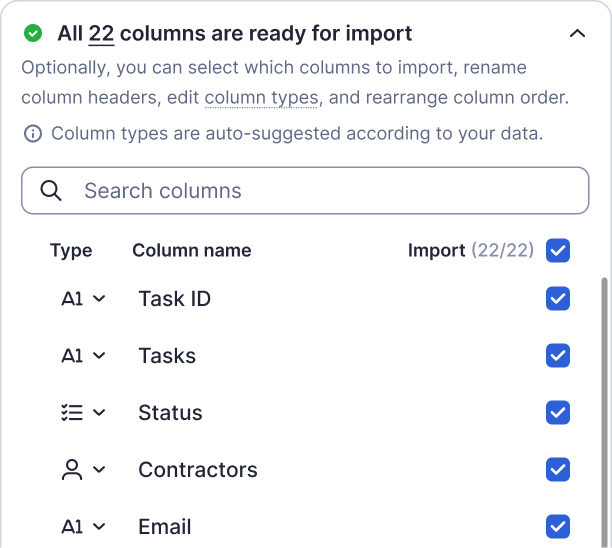
Task: Click the magnifying glass search icon
Action: [x=51, y=191]
